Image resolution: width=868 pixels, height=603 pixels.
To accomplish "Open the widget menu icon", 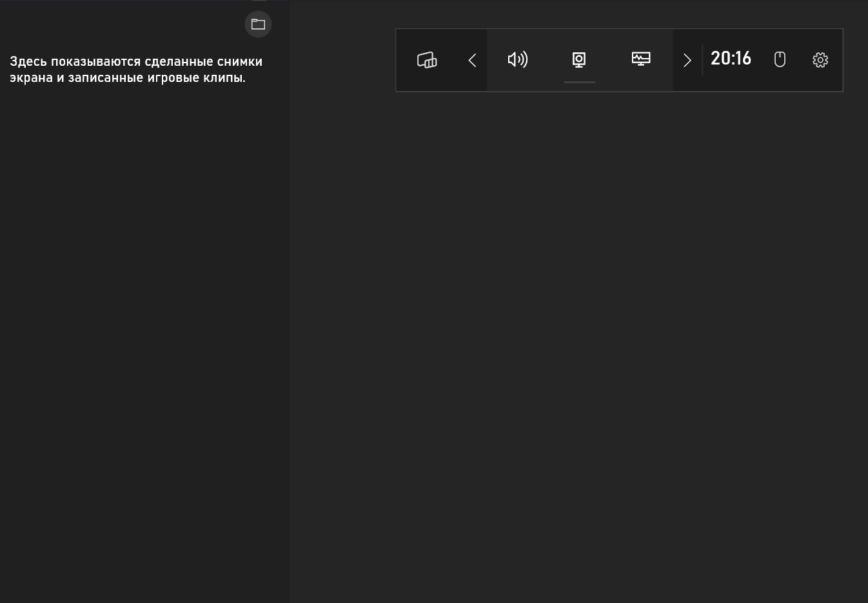I will (x=427, y=60).
